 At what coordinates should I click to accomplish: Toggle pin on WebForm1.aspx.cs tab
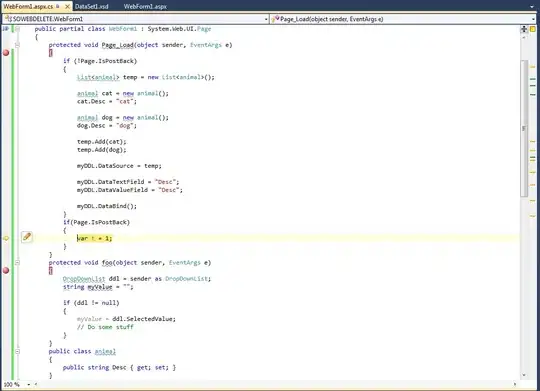pyautogui.click(x=58, y=6)
